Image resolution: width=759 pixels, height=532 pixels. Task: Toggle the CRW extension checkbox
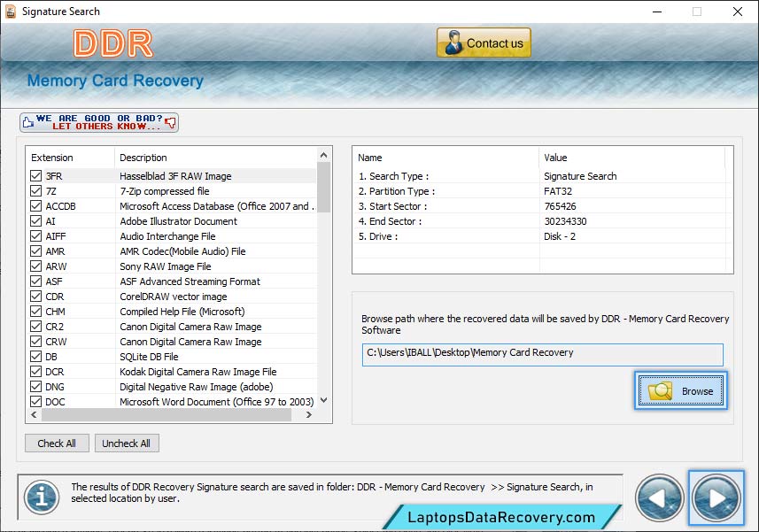[x=35, y=341]
